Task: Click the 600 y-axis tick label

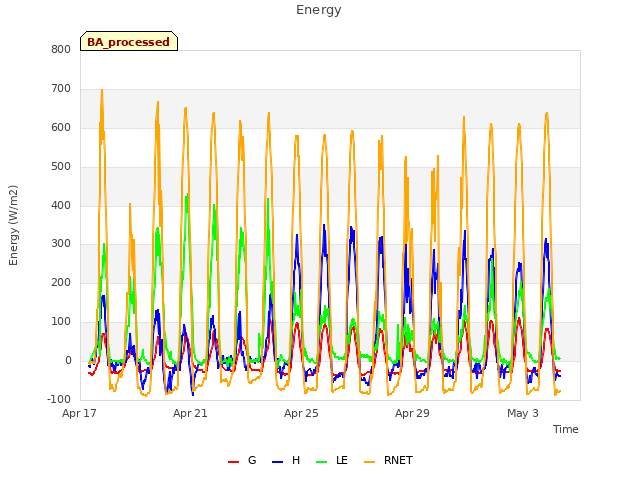Action: (61, 127)
